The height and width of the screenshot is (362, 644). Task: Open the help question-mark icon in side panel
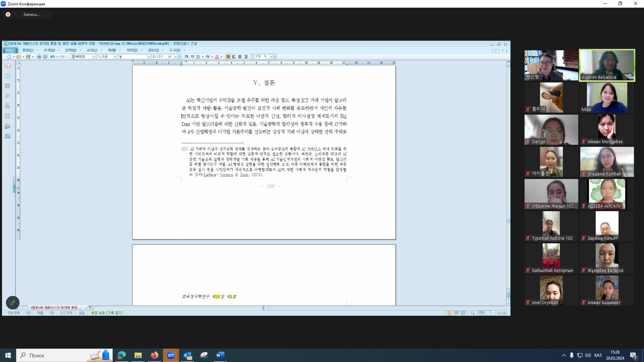[x=7, y=76]
